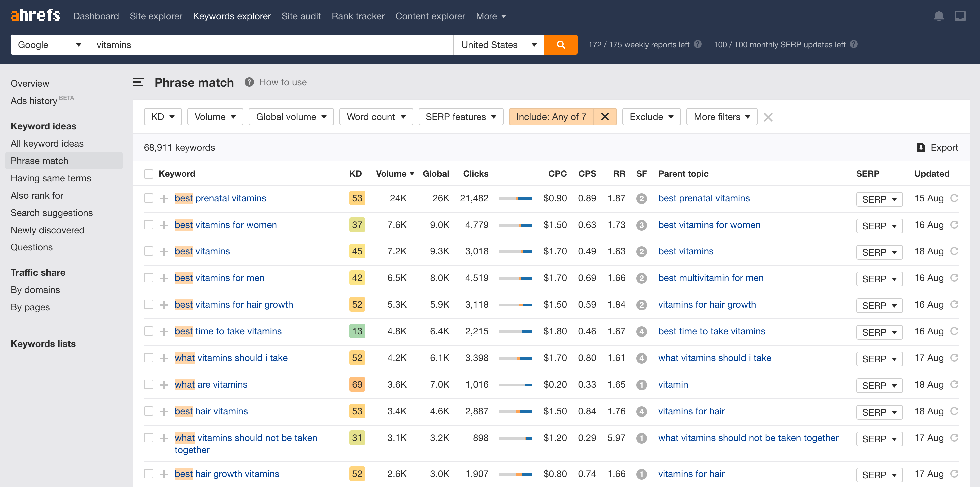Check the select-all Keyword header checkbox
The image size is (980, 487).
148,174
